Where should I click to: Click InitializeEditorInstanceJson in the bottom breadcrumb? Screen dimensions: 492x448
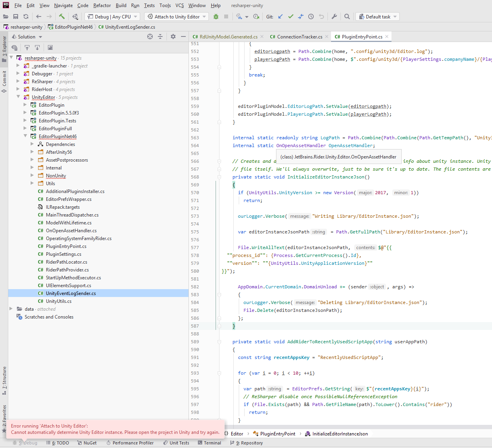tap(340, 434)
